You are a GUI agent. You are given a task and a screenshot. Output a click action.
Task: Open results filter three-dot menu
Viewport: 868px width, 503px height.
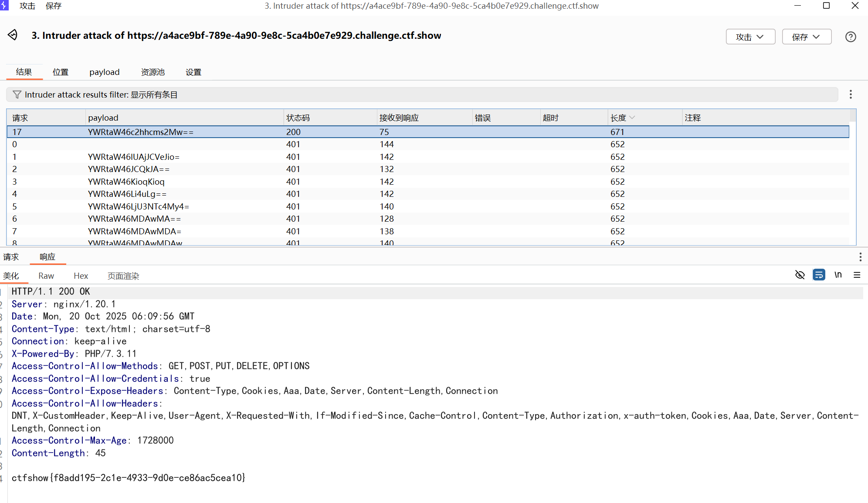pos(850,95)
